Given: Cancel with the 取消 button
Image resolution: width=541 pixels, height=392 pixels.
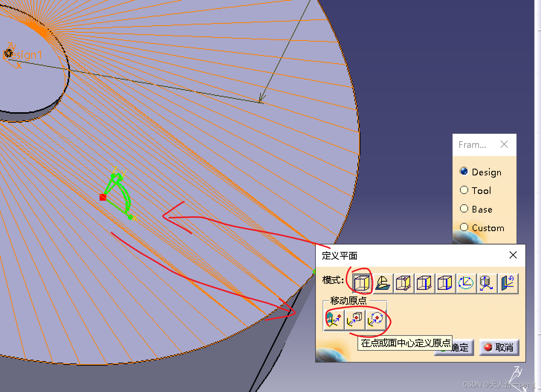Looking at the screenshot, I should click(x=499, y=347).
